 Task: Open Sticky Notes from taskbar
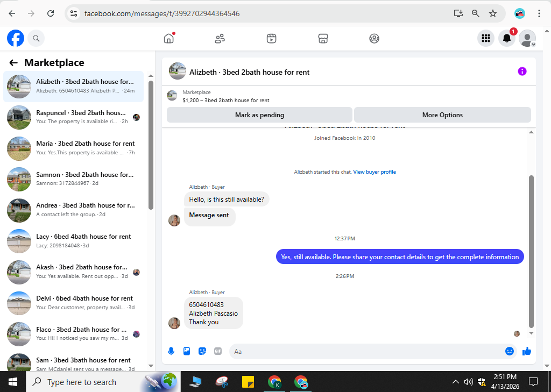click(248, 382)
